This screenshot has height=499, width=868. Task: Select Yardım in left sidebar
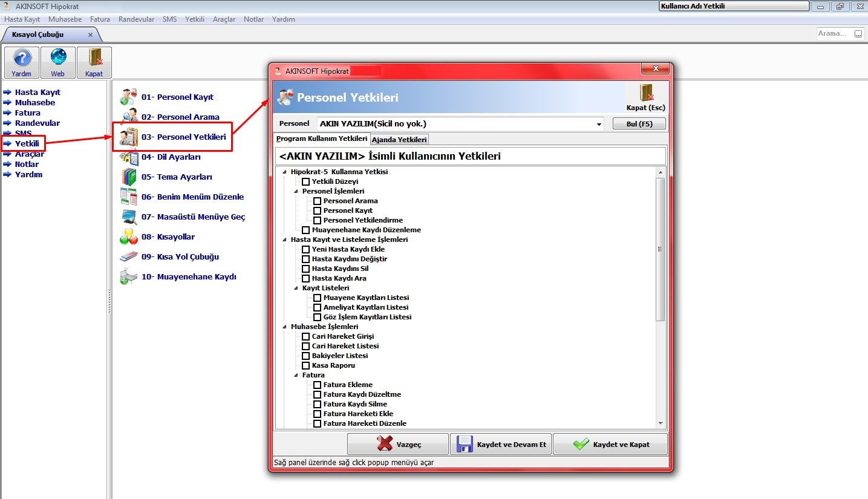pos(28,174)
